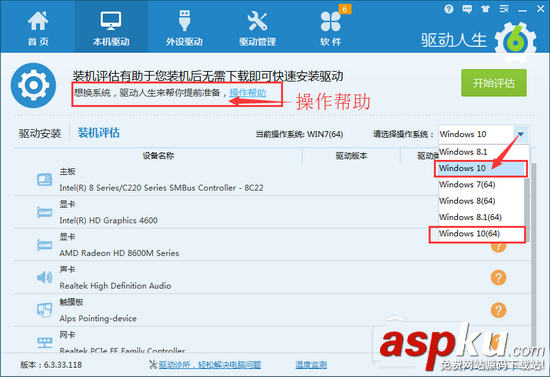Select Windows 7(64) option
This screenshot has width=550, height=377.
point(481,184)
